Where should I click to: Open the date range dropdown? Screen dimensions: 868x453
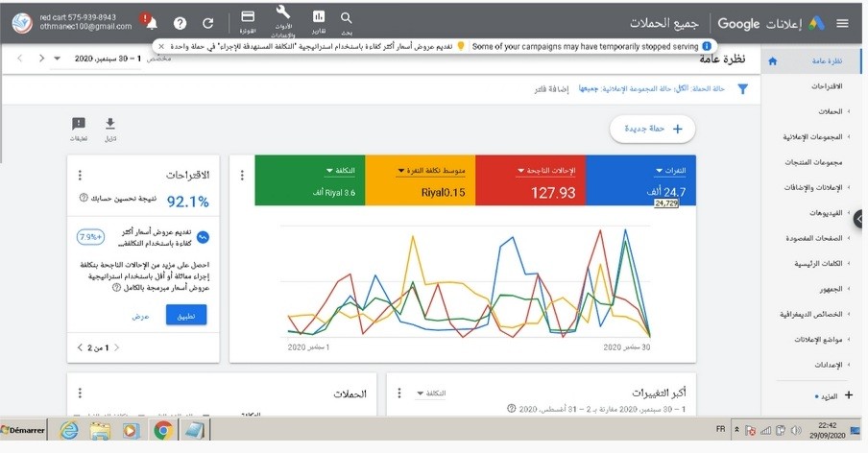coord(57,59)
